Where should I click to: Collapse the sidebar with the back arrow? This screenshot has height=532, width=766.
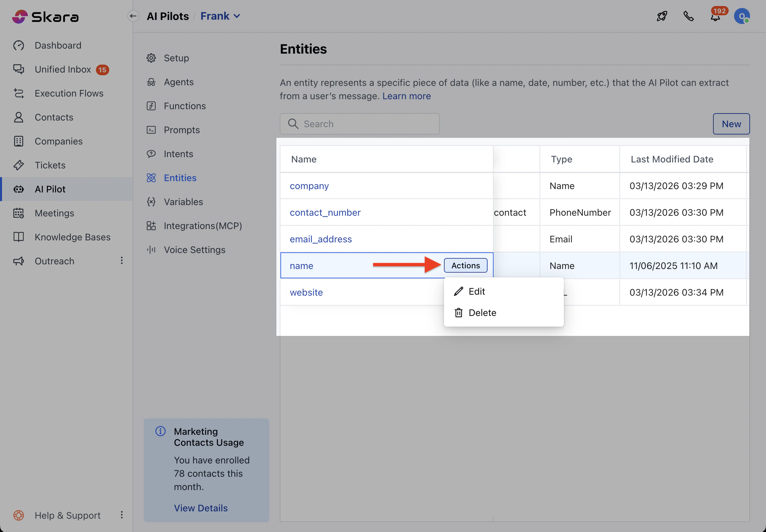pyautogui.click(x=133, y=16)
